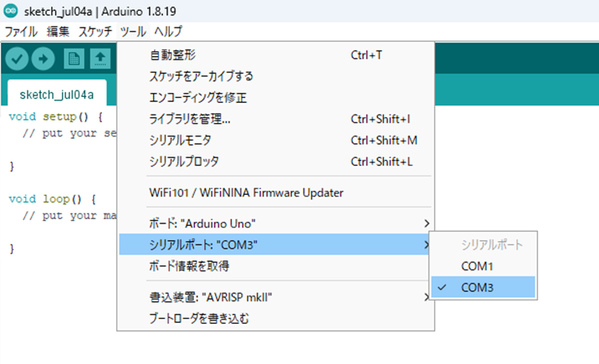Click the void setup() code line
The width and height of the screenshot is (599, 364).
(56, 116)
